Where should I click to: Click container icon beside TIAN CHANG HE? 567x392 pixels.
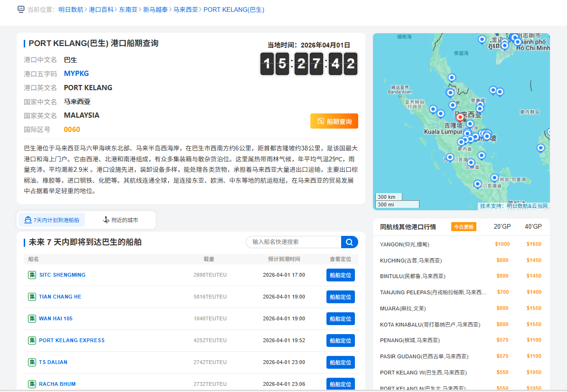tap(32, 297)
